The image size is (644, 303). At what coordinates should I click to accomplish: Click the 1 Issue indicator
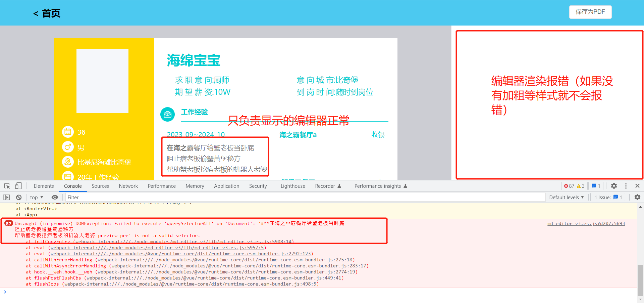pyautogui.click(x=607, y=197)
